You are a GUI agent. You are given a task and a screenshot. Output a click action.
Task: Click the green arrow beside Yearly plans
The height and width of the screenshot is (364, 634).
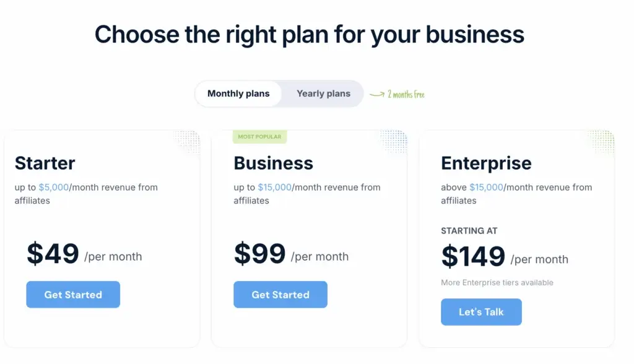pyautogui.click(x=376, y=95)
